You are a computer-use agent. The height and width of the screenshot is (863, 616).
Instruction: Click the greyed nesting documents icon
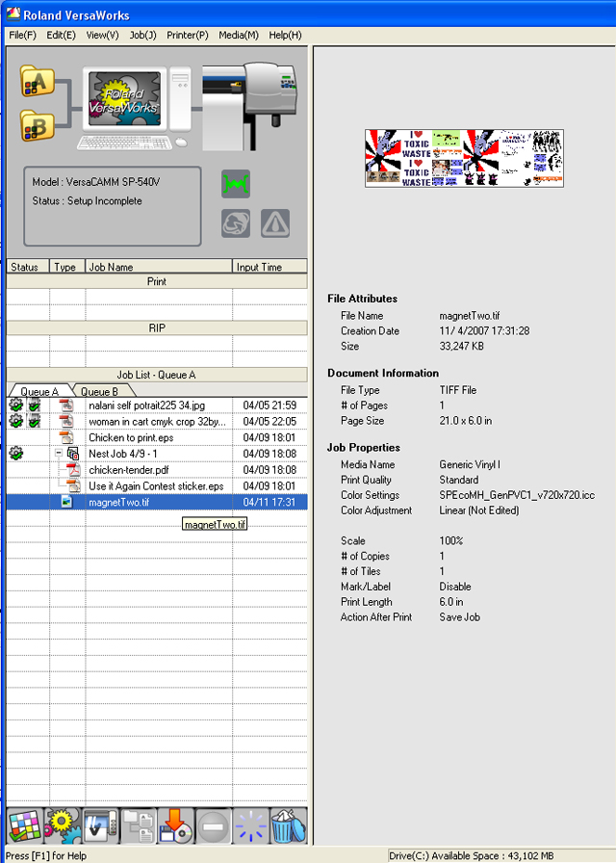click(x=138, y=826)
